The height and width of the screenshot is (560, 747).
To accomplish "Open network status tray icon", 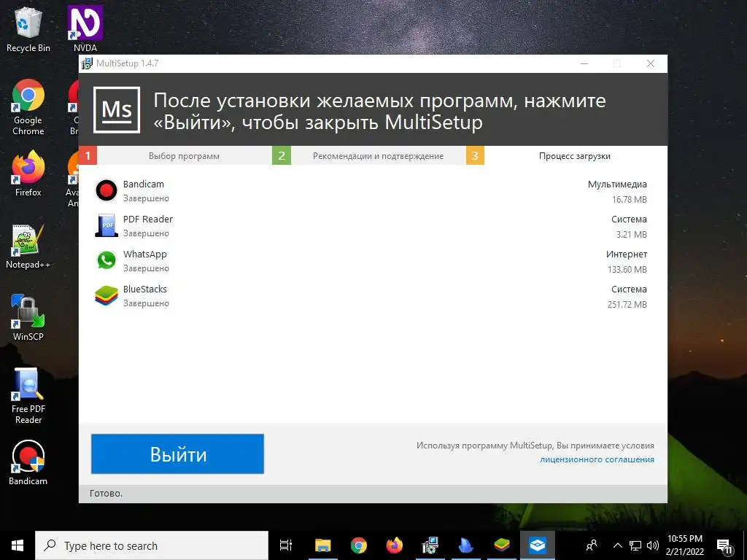I will 635,545.
